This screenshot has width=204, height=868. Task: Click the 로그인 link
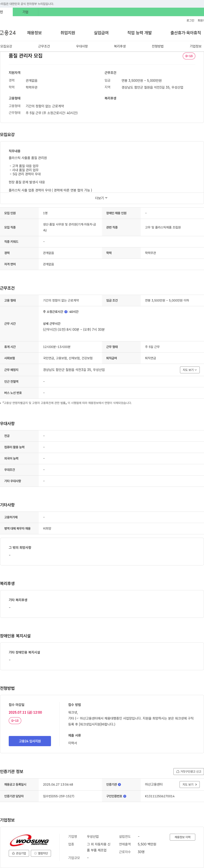(x=190, y=21)
